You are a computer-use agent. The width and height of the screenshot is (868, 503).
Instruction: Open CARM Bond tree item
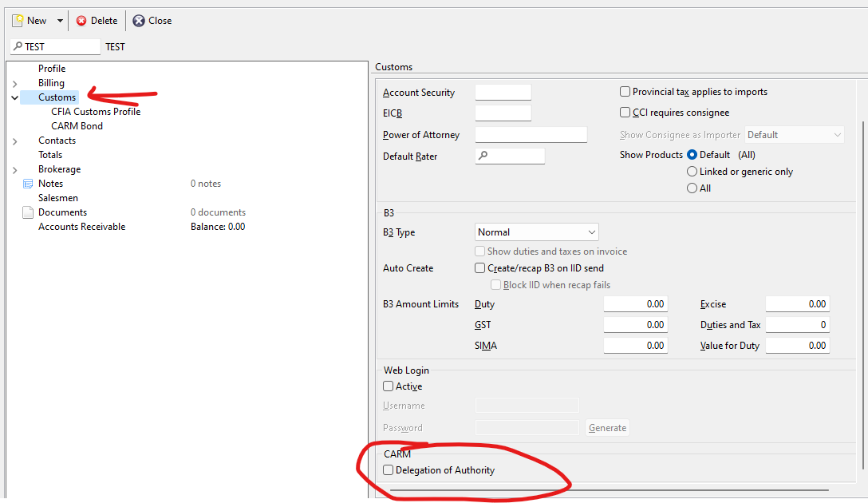coord(77,126)
